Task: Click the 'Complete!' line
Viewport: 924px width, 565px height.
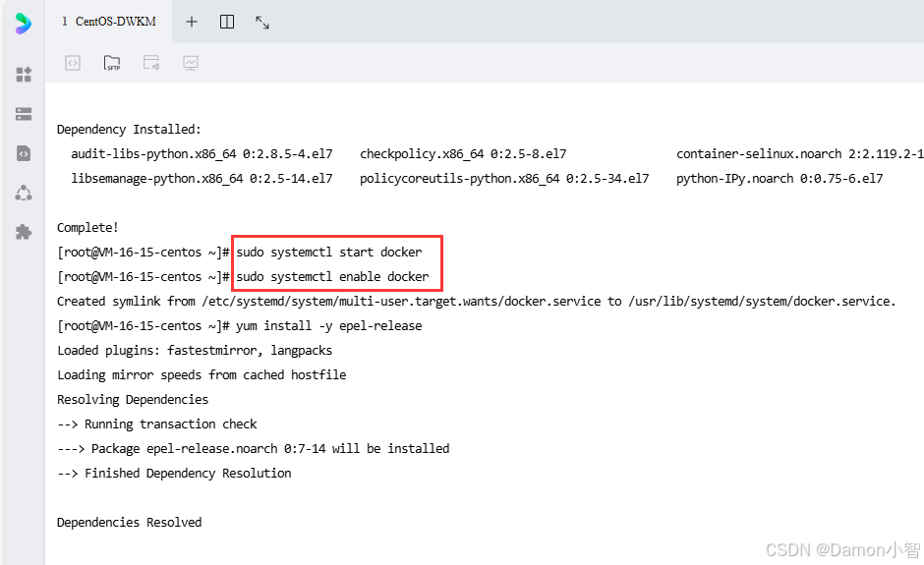Action: click(x=87, y=227)
